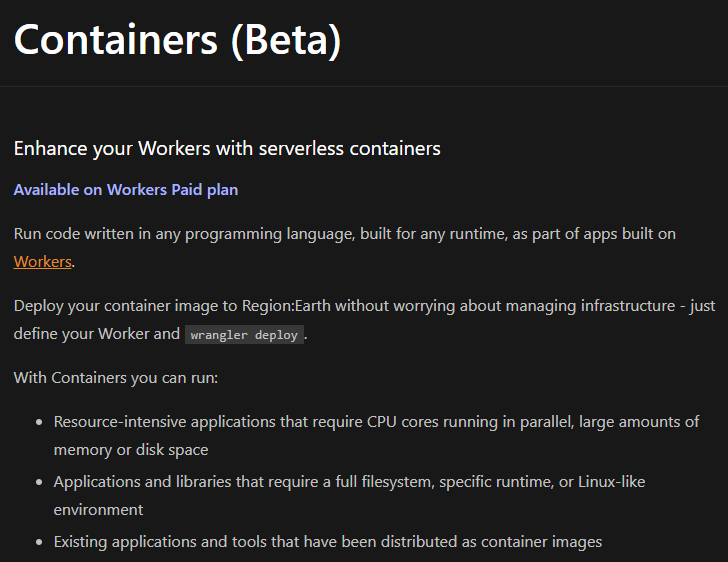Image resolution: width=728 pixels, height=562 pixels.
Task: Click the 'Available on Workers Paid plan' link
Action: pyautogui.click(x=126, y=190)
